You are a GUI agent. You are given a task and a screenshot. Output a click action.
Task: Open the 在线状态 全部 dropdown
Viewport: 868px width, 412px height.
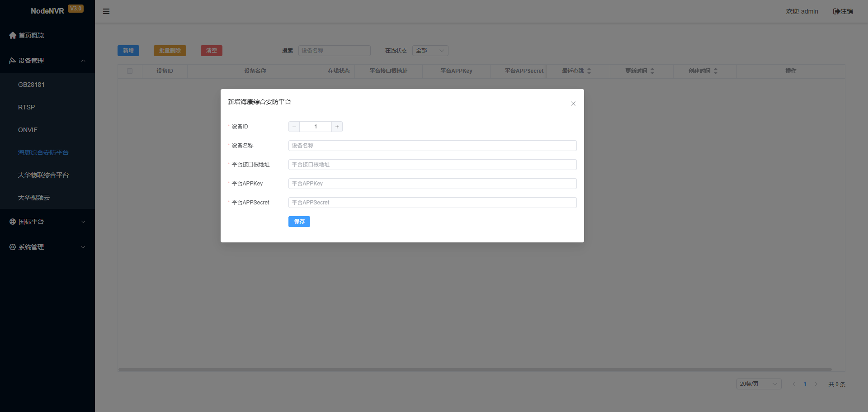(430, 51)
